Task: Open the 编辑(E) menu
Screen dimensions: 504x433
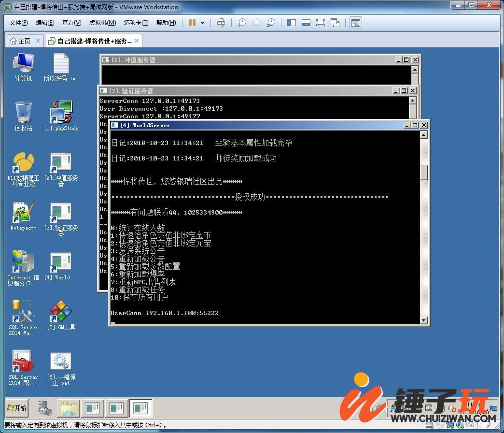Action: pyautogui.click(x=45, y=23)
